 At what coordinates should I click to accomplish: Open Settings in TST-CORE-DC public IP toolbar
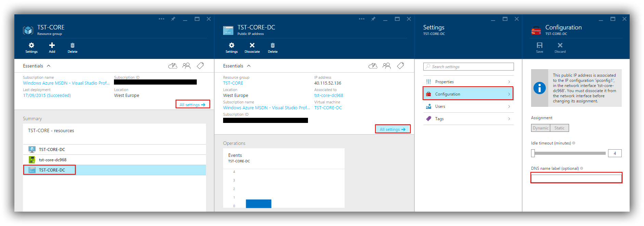pyautogui.click(x=232, y=48)
